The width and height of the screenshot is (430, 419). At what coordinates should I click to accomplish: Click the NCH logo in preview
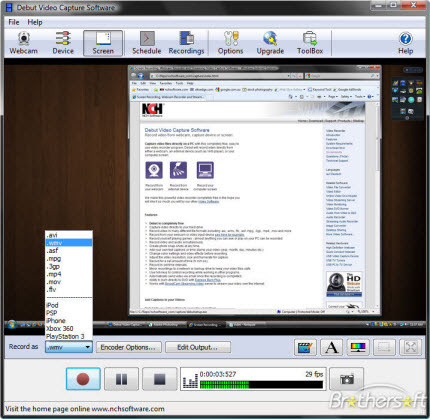(152, 110)
